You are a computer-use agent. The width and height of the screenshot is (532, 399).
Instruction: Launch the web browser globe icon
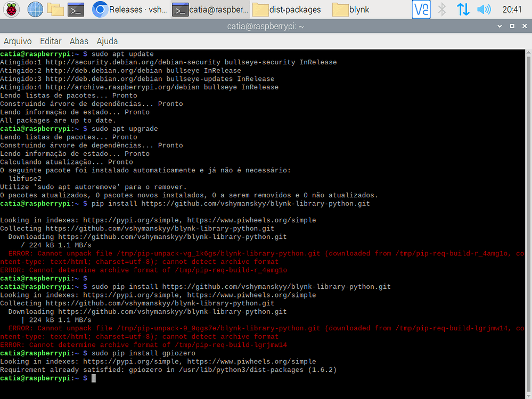point(35,9)
